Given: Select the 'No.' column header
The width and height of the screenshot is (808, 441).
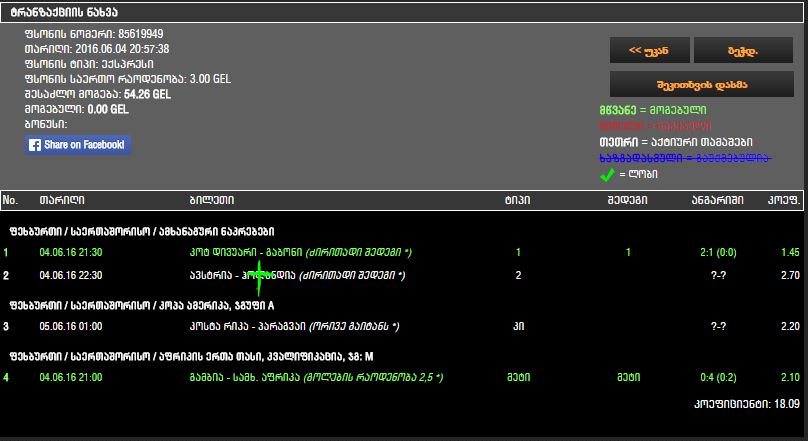Looking at the screenshot, I should tap(10, 200).
